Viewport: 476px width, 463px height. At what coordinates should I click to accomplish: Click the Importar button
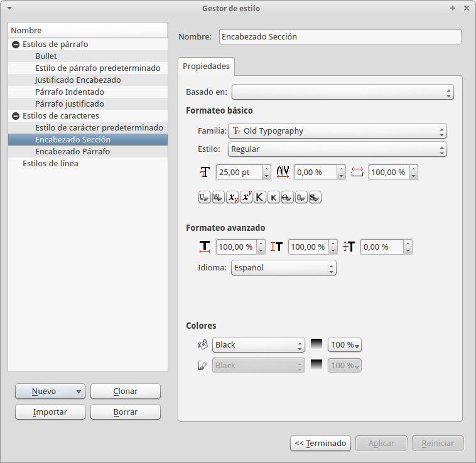50,412
